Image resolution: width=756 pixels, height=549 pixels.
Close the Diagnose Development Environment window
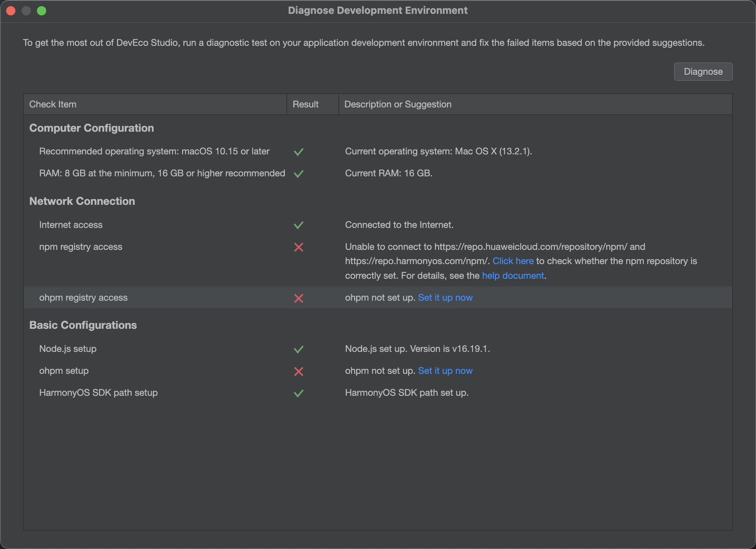point(11,11)
